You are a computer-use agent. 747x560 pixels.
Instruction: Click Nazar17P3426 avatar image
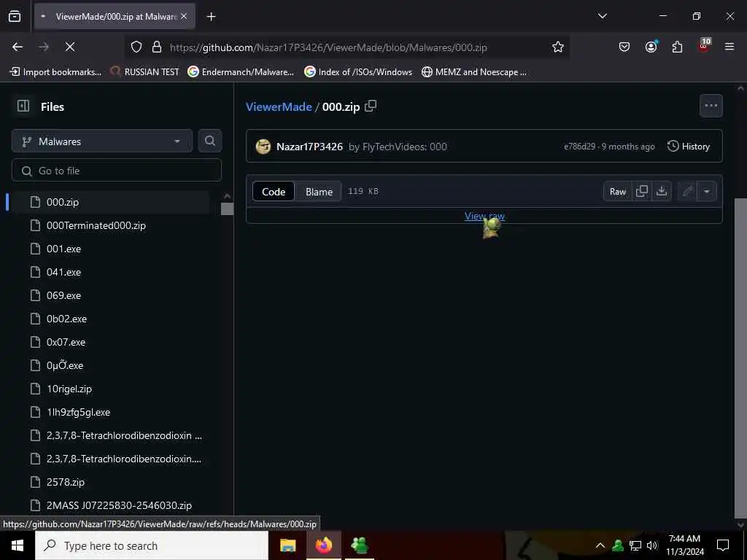(x=263, y=146)
